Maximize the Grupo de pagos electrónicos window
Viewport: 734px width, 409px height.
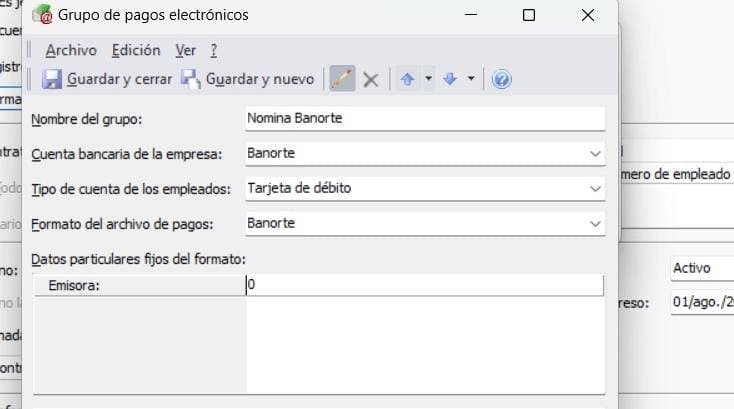529,16
